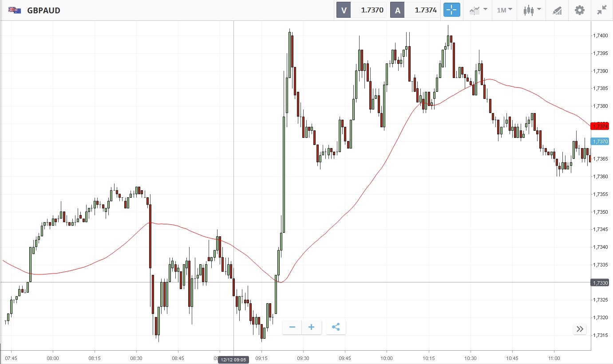The width and height of the screenshot is (613, 364).
Task: Click the red moving average line
Action: point(355,205)
